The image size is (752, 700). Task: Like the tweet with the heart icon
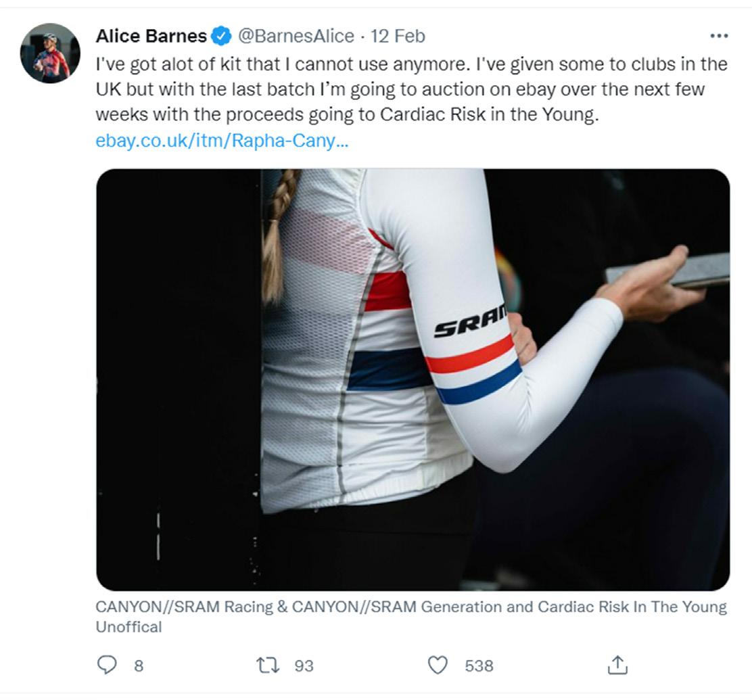pyautogui.click(x=439, y=666)
